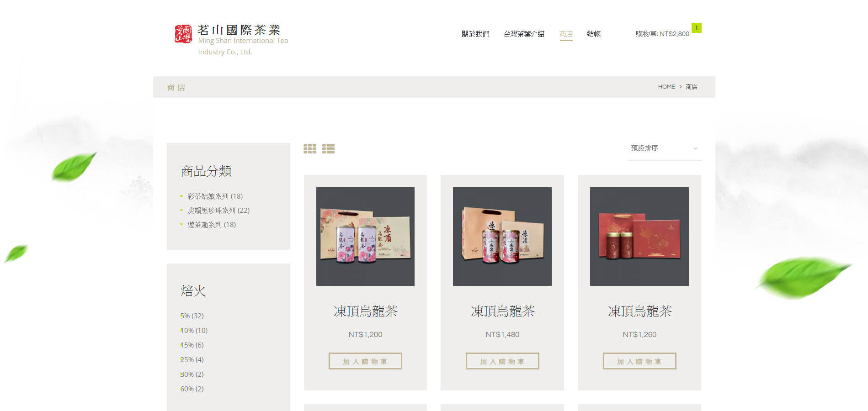Image resolution: width=868 pixels, height=411 pixels.
Task: Open the 預設排序 sorting dropdown
Action: tap(665, 148)
